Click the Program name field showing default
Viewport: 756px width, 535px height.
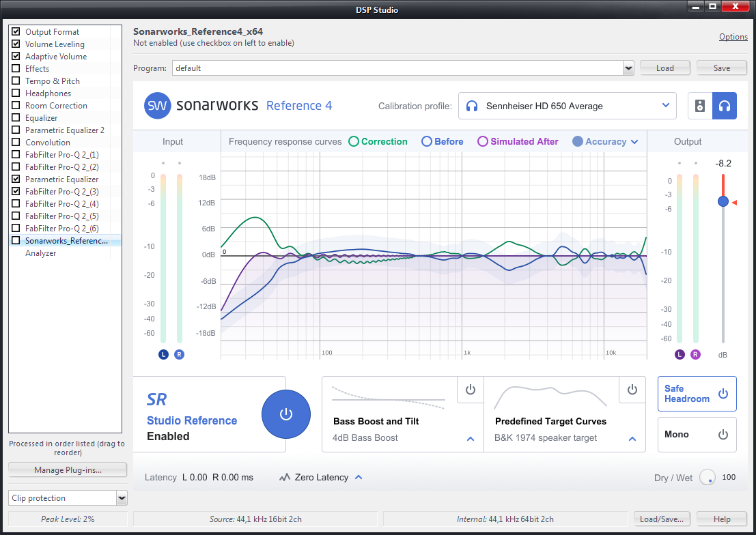coord(397,68)
